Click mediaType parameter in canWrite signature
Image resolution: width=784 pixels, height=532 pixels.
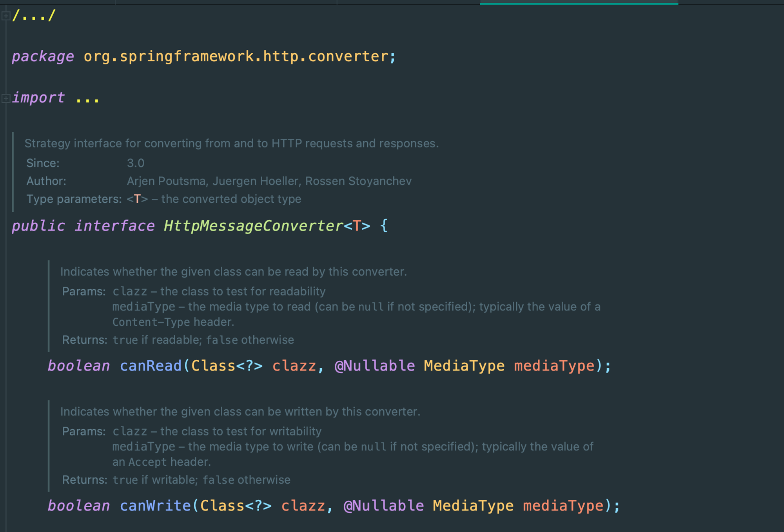click(563, 506)
